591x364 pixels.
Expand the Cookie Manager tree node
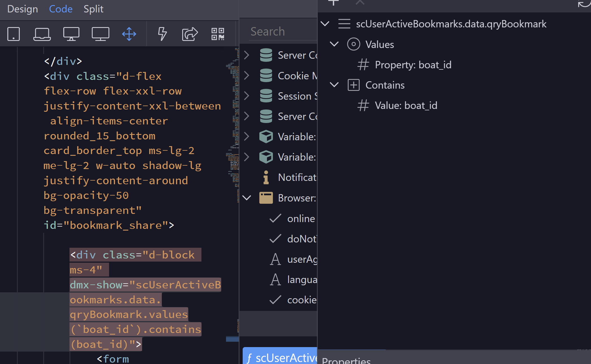click(x=247, y=75)
